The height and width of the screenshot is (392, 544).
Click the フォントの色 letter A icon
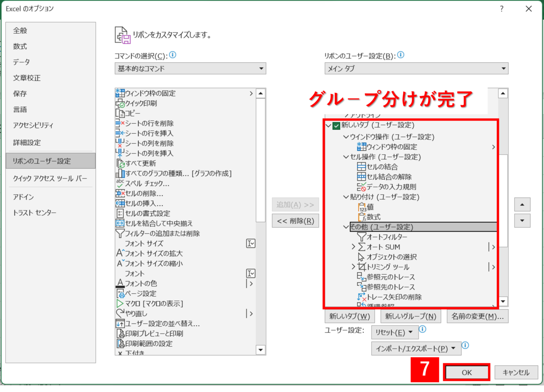tap(120, 284)
